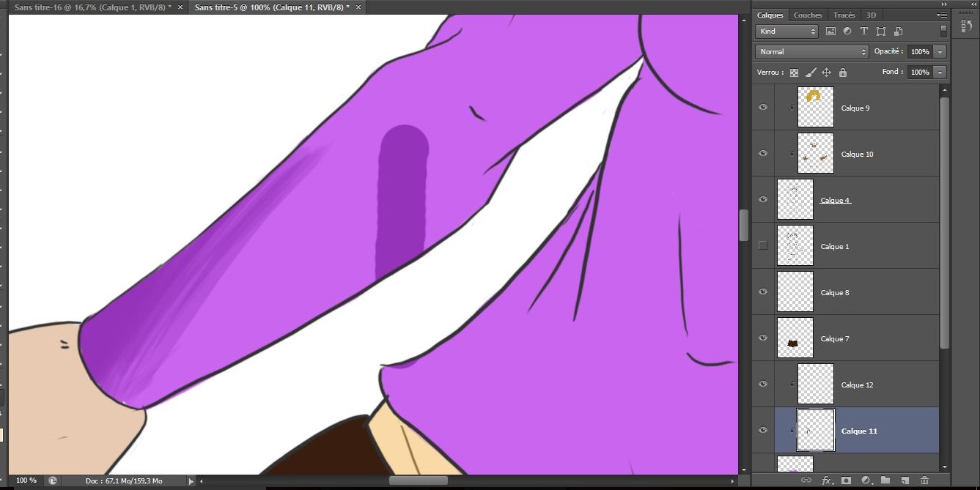
Task: Lock transparent pixels with checkerboard icon
Action: [794, 73]
